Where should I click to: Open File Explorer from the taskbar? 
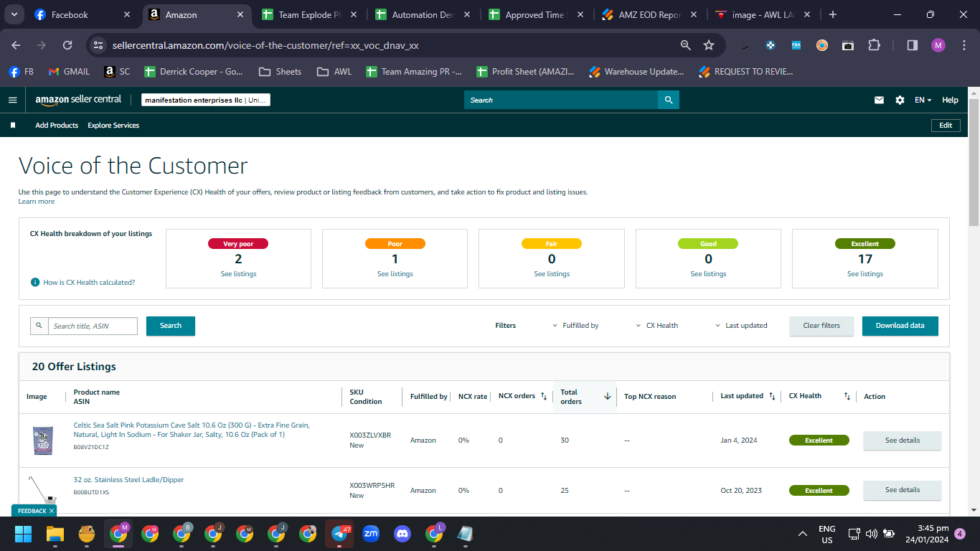click(55, 534)
